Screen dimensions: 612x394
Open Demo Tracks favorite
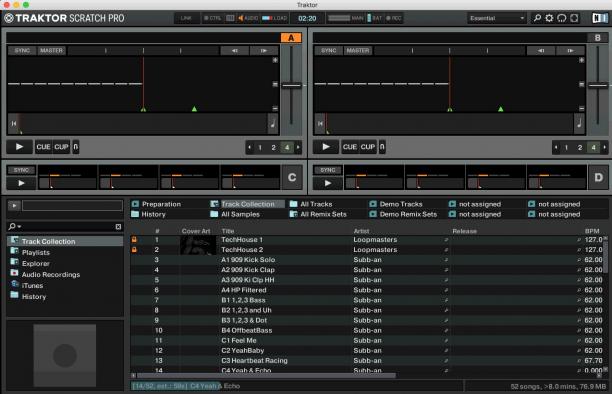[x=401, y=204]
